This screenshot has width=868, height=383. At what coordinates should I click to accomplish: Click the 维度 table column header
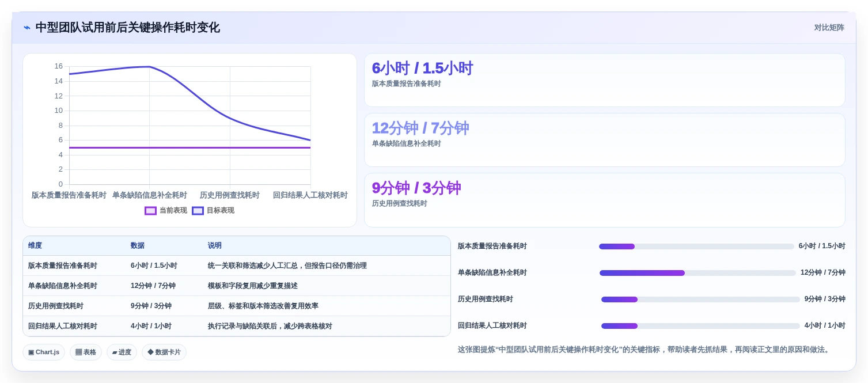point(35,245)
